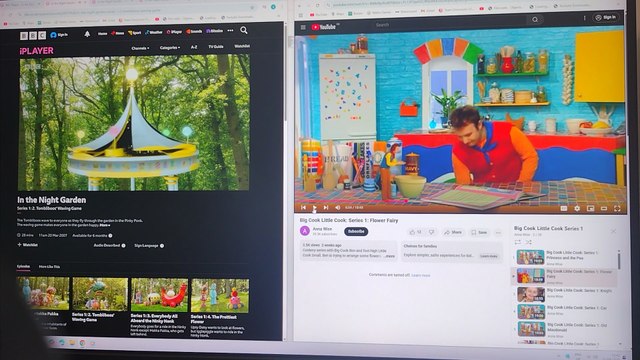The width and height of the screenshot is (640, 360).
Task: Open Tombliboos' Waving Game episode thumbnail
Action: (100, 294)
